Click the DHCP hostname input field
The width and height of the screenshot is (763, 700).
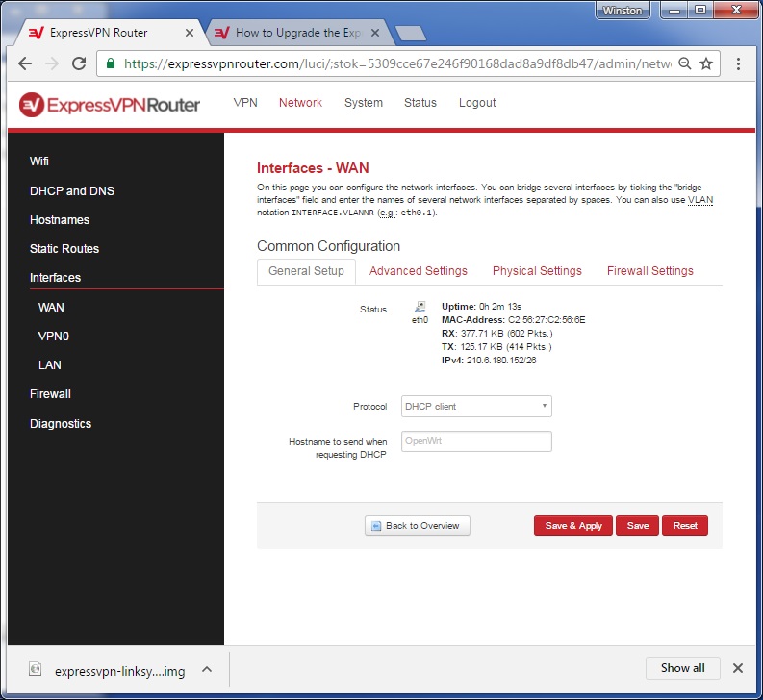pos(476,441)
